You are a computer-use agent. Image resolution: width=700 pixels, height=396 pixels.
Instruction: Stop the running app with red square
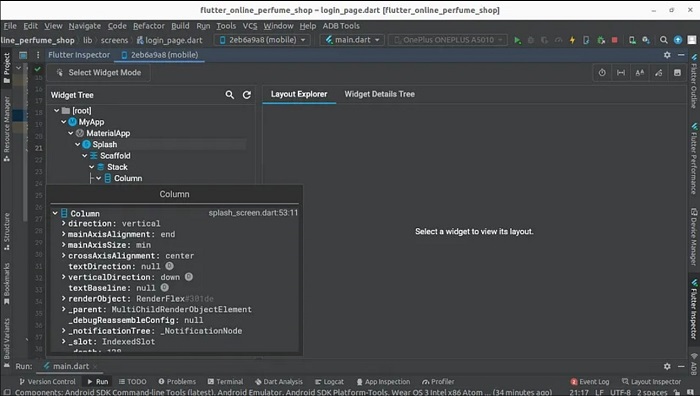pos(614,40)
